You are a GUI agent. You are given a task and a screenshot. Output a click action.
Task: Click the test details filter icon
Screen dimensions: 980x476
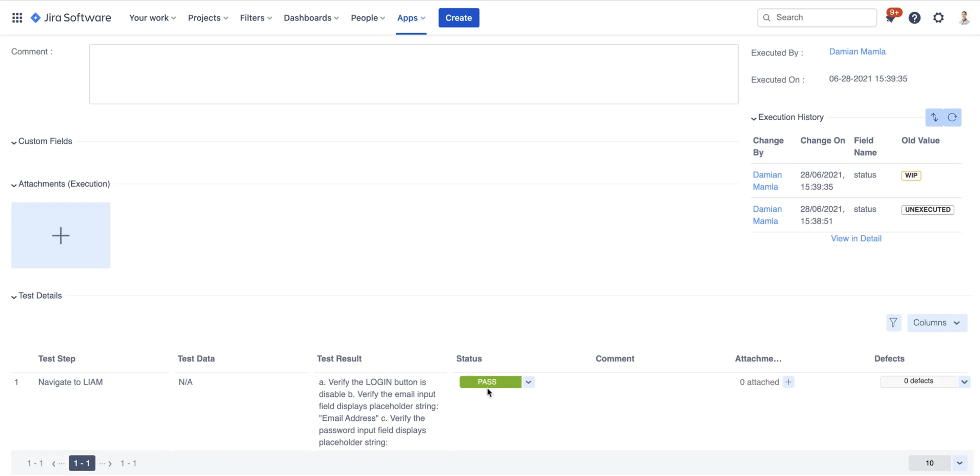[x=893, y=323]
